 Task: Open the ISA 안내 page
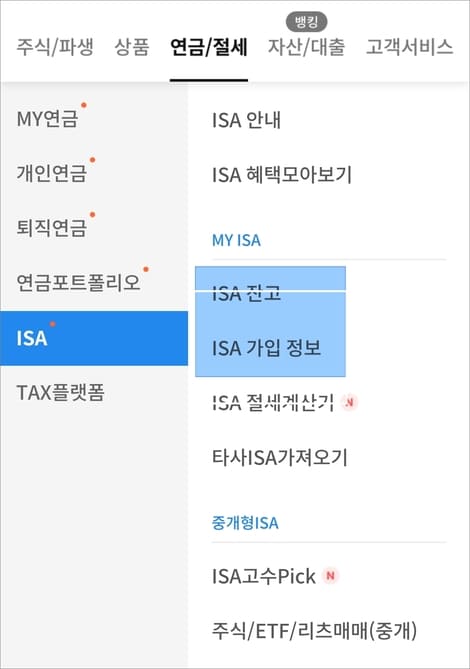coord(247,120)
